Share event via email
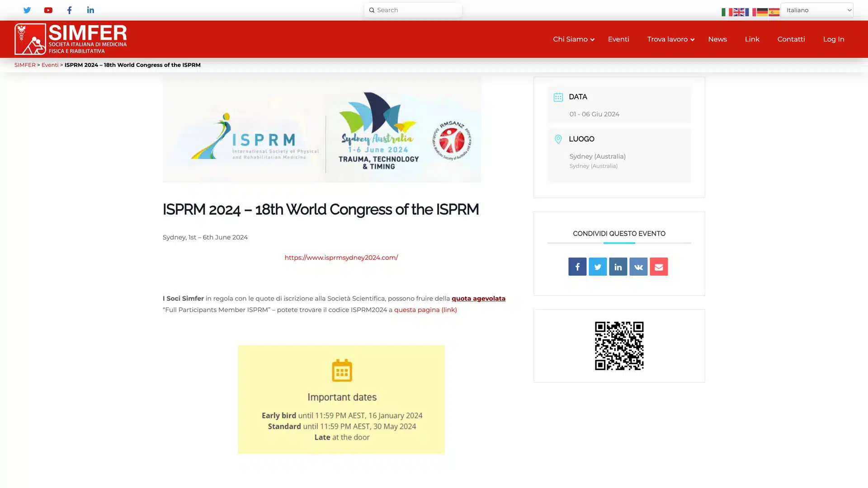This screenshot has height=488, width=868. 659,267
